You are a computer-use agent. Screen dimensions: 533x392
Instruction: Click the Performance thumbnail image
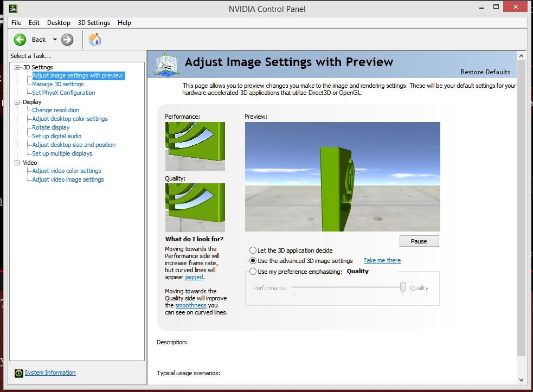[x=195, y=146]
